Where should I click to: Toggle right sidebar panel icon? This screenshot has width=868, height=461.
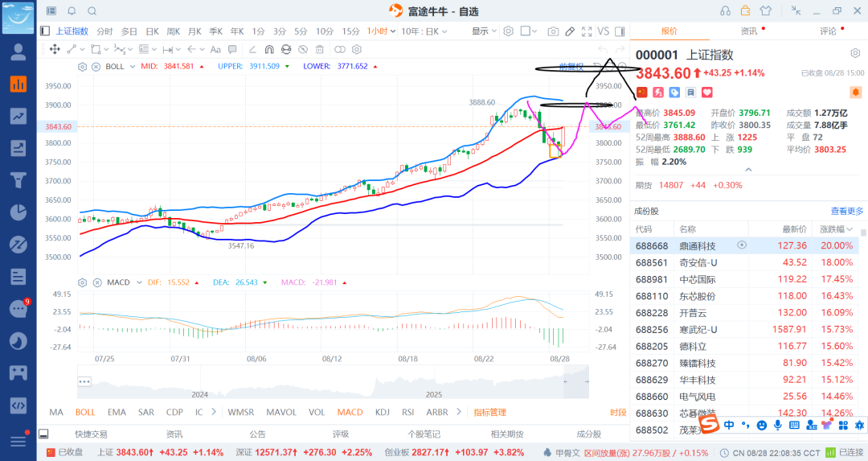(620, 31)
